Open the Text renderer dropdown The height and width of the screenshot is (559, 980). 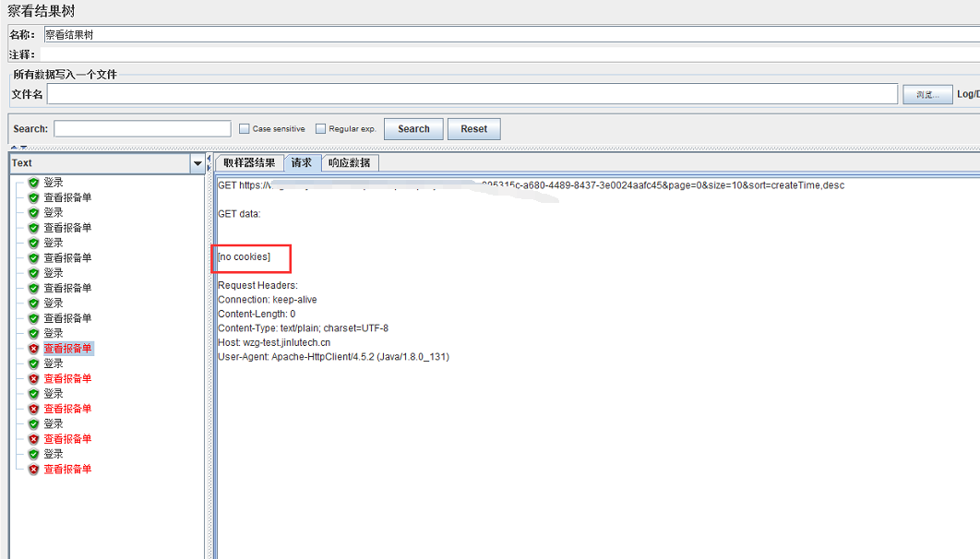pyautogui.click(x=197, y=163)
